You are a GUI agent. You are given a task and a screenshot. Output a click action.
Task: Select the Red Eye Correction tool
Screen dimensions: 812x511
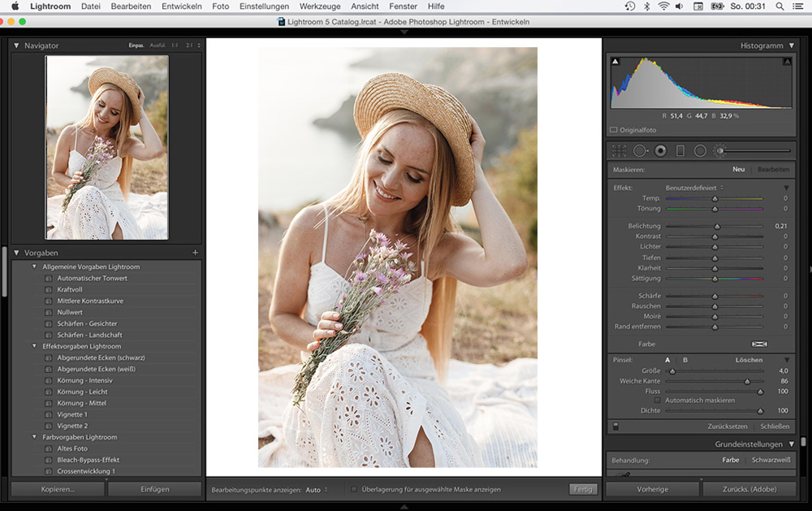point(660,151)
